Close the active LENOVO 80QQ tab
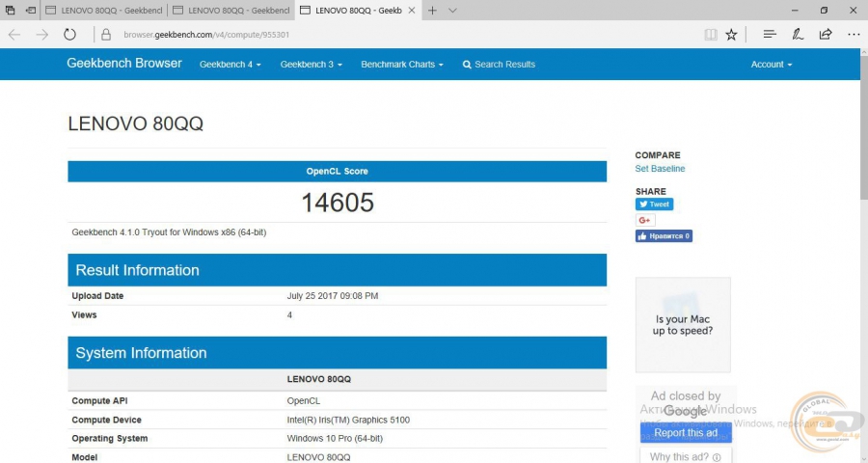868x463 pixels. 411,10
